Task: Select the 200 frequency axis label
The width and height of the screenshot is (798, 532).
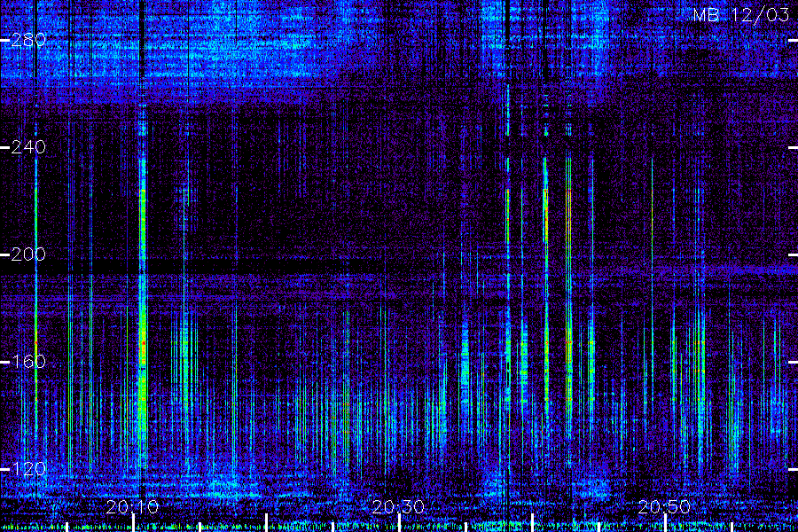Action: (28, 254)
